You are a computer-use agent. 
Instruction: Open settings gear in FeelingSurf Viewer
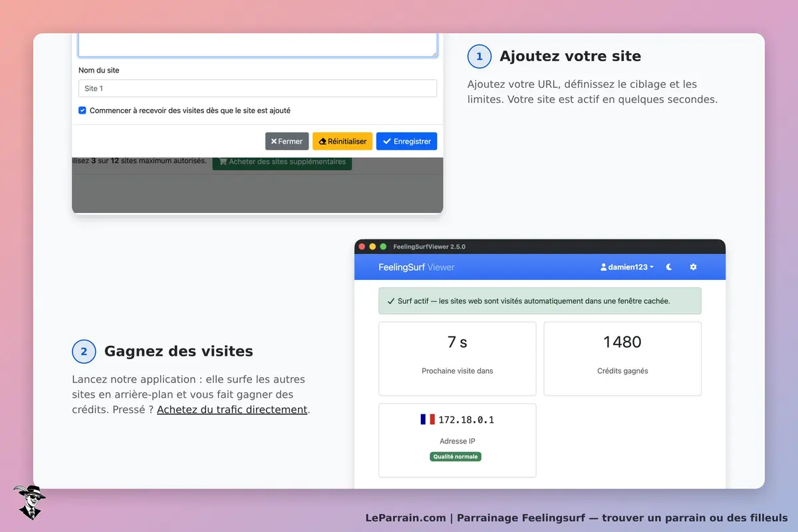(693, 267)
